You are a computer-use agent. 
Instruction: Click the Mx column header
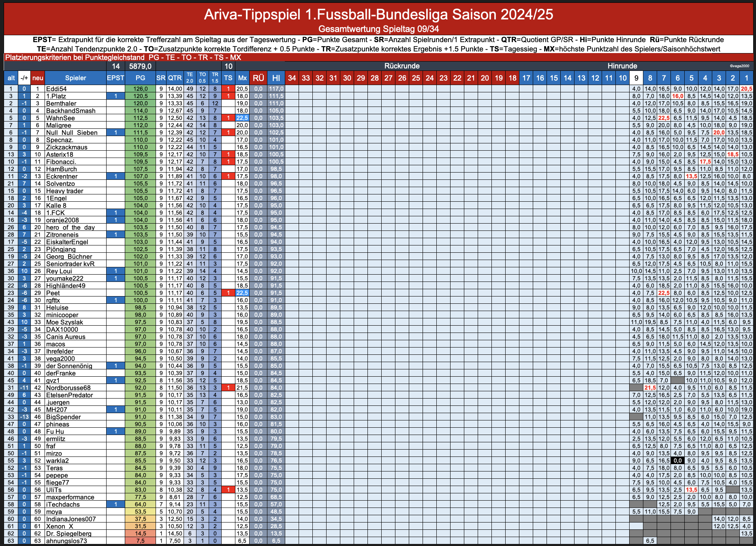(x=242, y=78)
